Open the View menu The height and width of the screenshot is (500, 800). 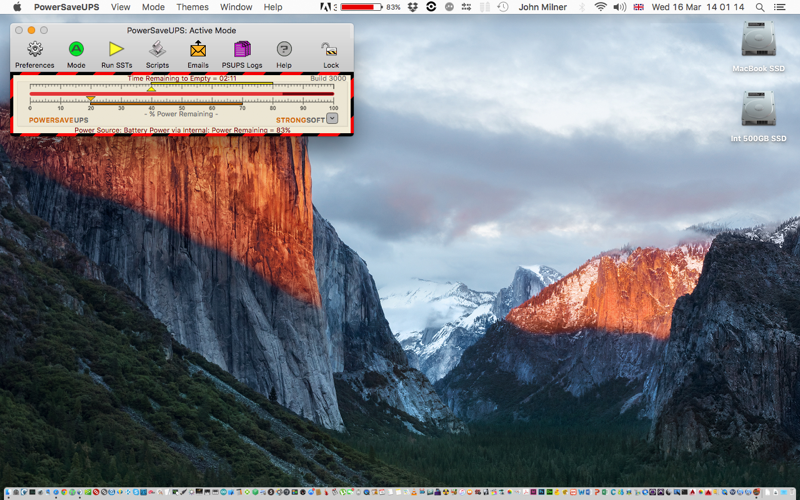tap(120, 7)
